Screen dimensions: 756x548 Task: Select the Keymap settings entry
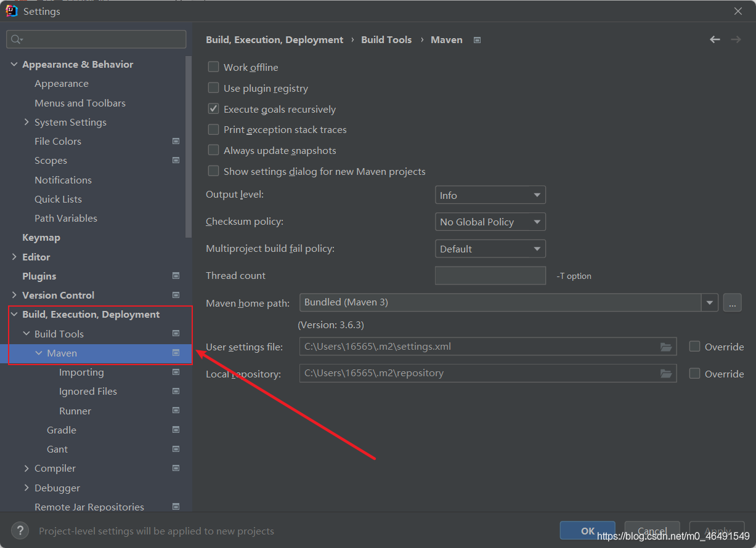tap(41, 238)
